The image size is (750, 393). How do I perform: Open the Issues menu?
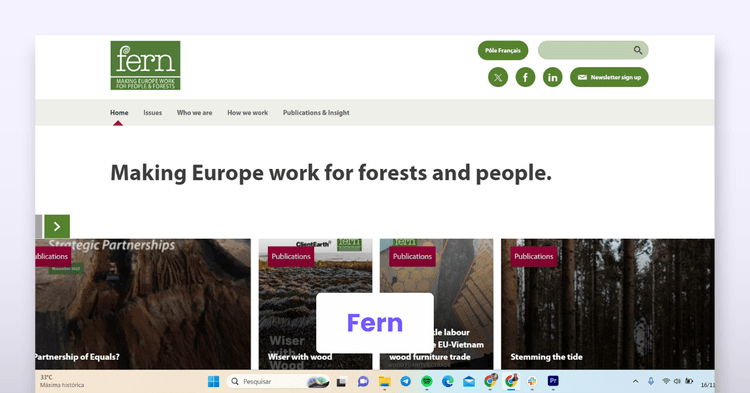153,113
